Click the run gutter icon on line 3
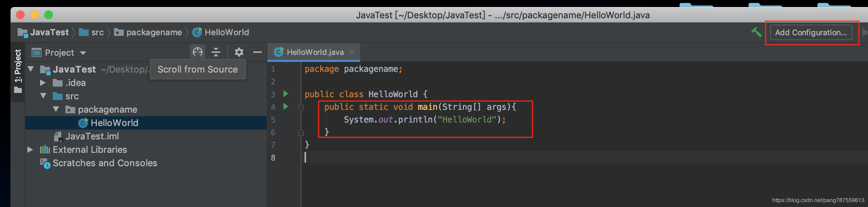The width and height of the screenshot is (868, 207). pos(286,94)
